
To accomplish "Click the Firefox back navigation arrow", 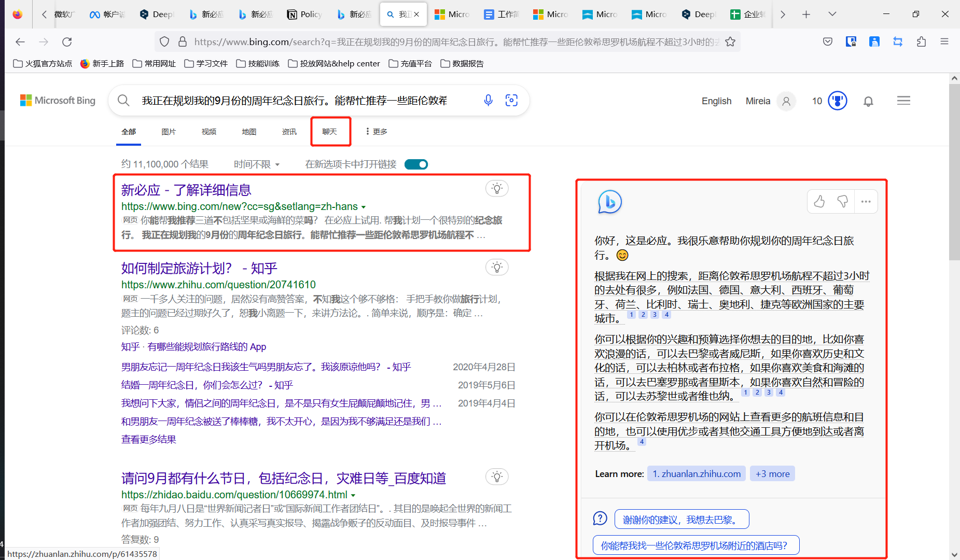I will point(20,42).
